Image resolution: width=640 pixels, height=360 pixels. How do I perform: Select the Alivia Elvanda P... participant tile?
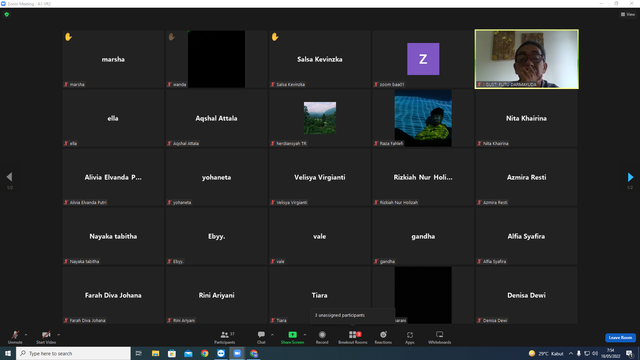113,177
